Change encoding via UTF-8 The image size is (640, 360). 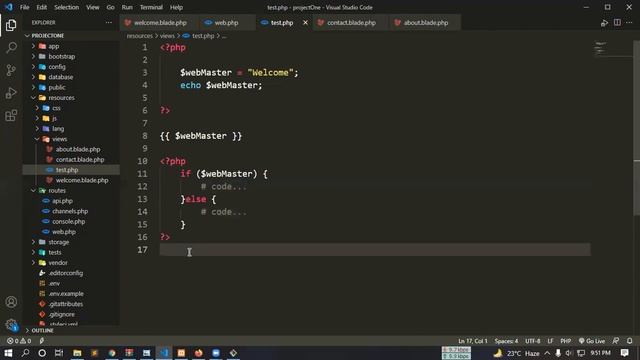pyautogui.click(x=533, y=341)
